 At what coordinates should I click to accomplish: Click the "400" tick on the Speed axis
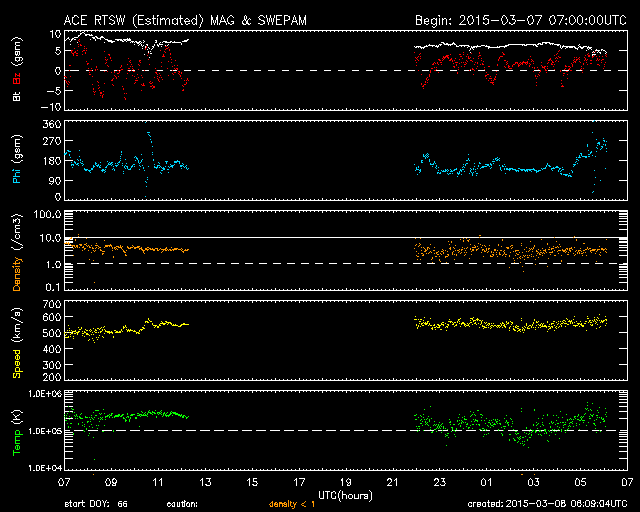click(52, 349)
